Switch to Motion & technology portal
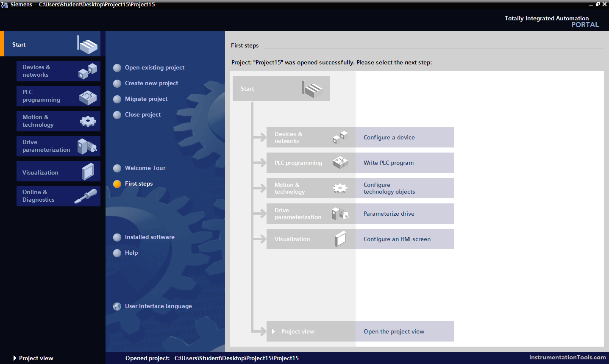Screen dimensions: 609x364 click(58, 121)
